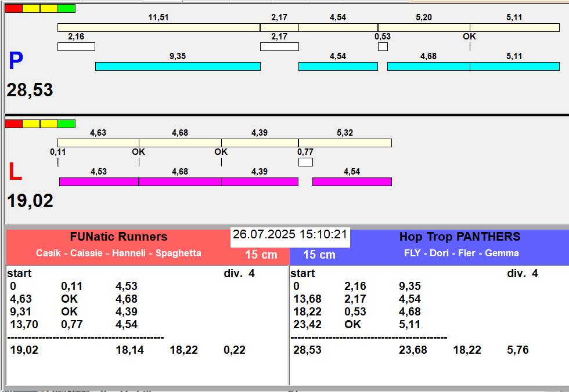Click the green start light in lane P

(66, 8)
